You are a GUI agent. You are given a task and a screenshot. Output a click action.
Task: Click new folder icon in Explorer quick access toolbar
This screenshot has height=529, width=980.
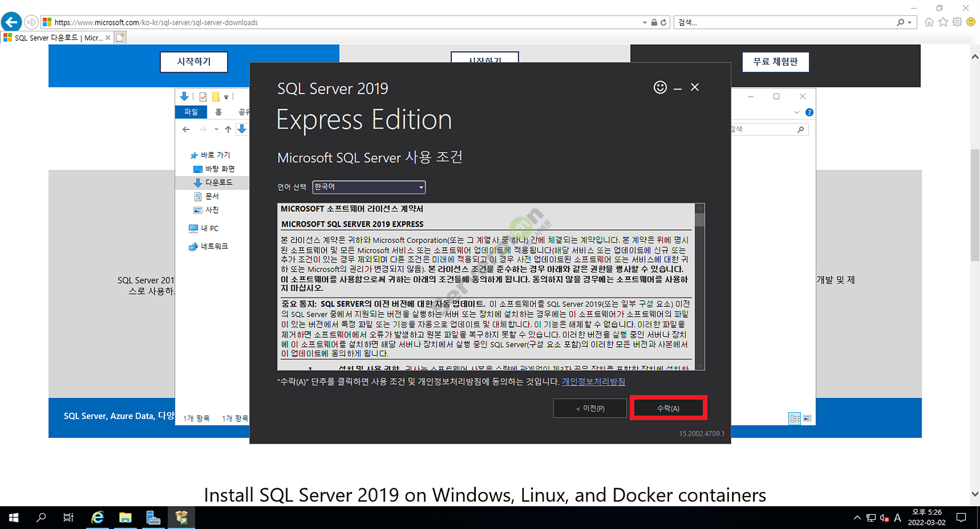tap(215, 97)
